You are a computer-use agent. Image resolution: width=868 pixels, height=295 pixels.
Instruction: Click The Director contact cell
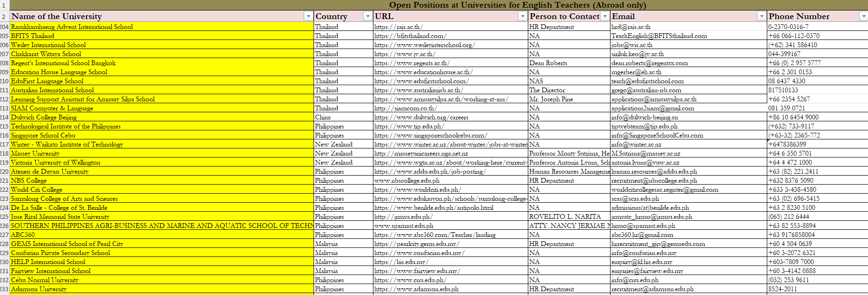coord(569,90)
